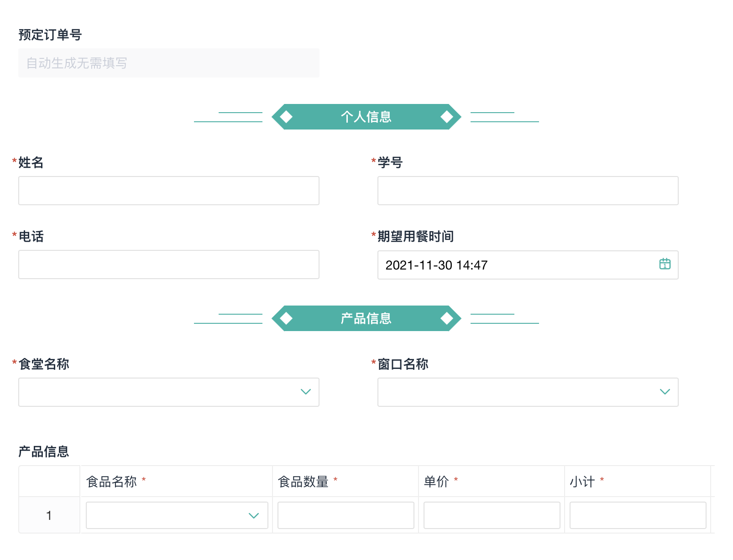Select the 小计 input in row 1
Image resolution: width=733 pixels, height=560 pixels.
pyautogui.click(x=638, y=515)
